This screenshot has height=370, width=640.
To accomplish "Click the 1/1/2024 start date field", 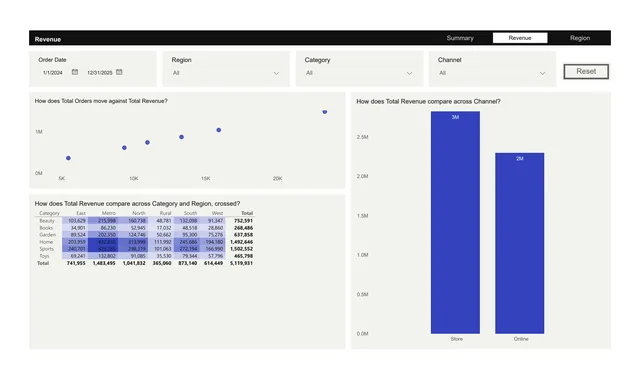I will [53, 73].
